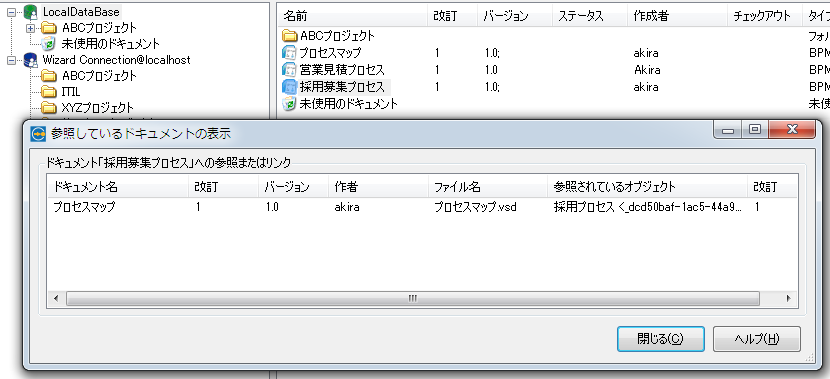
Task: Click 未使用のドキュメント recycle icon in file list
Action: 290,104
